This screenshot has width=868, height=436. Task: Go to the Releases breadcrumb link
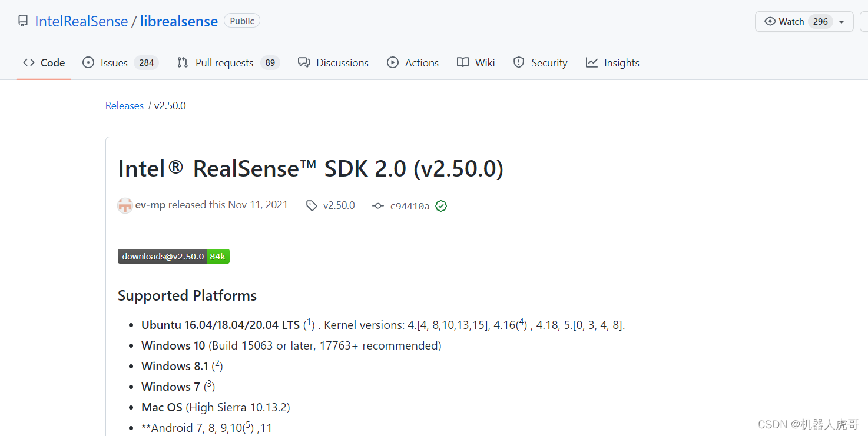coord(124,106)
